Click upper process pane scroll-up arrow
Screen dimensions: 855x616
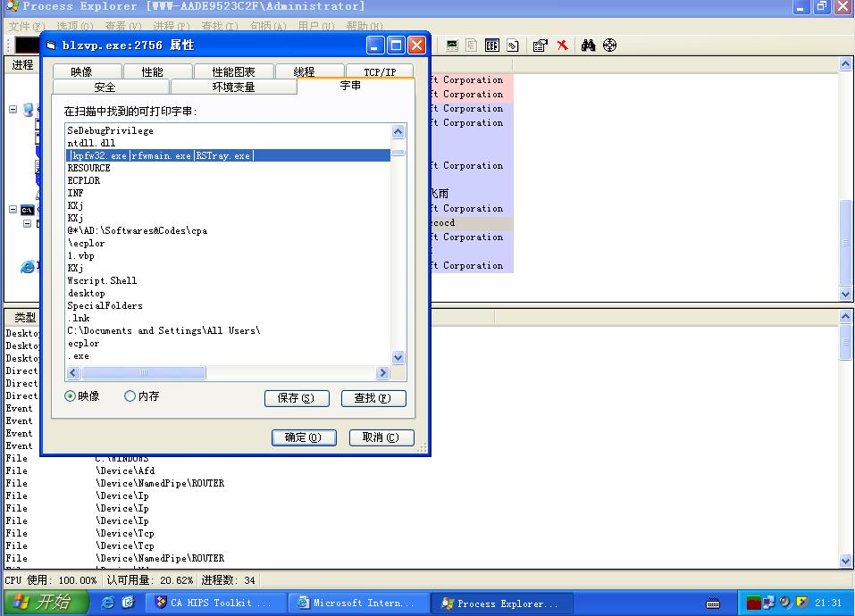pos(845,64)
